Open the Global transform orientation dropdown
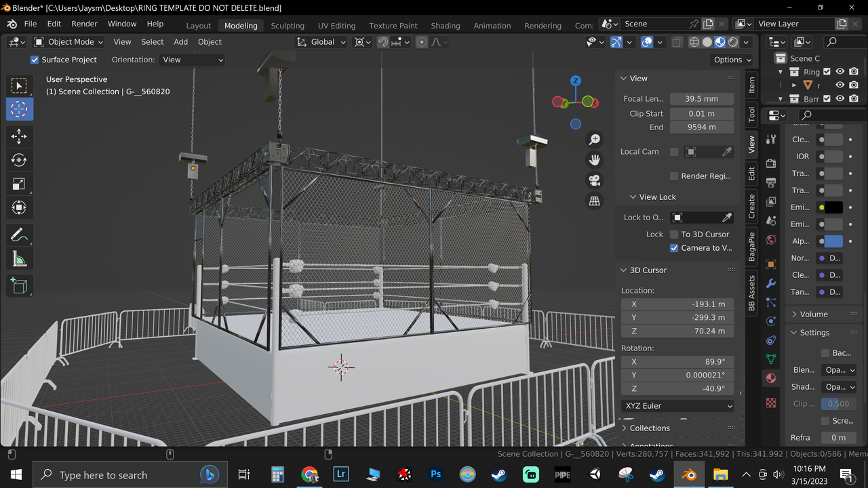Viewport: 868px width, 488px height. 321,42
